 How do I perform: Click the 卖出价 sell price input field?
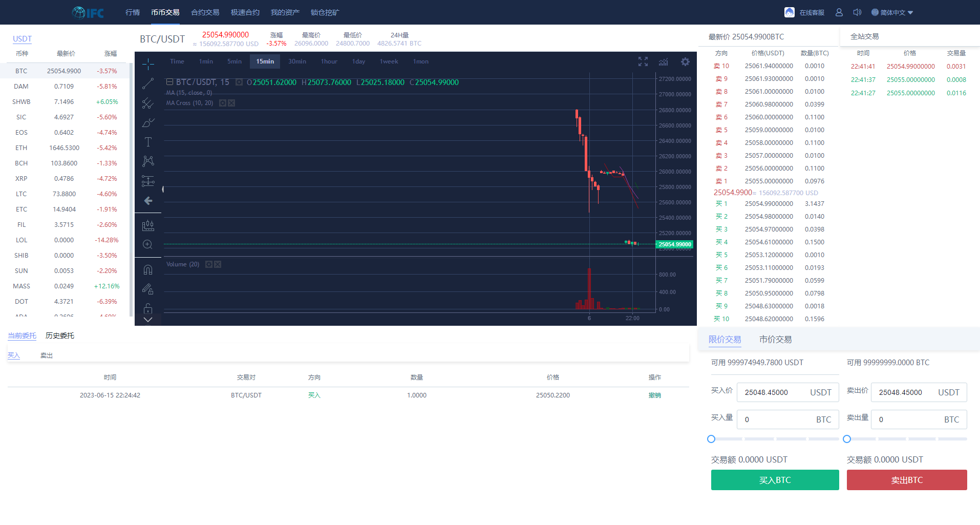point(919,392)
